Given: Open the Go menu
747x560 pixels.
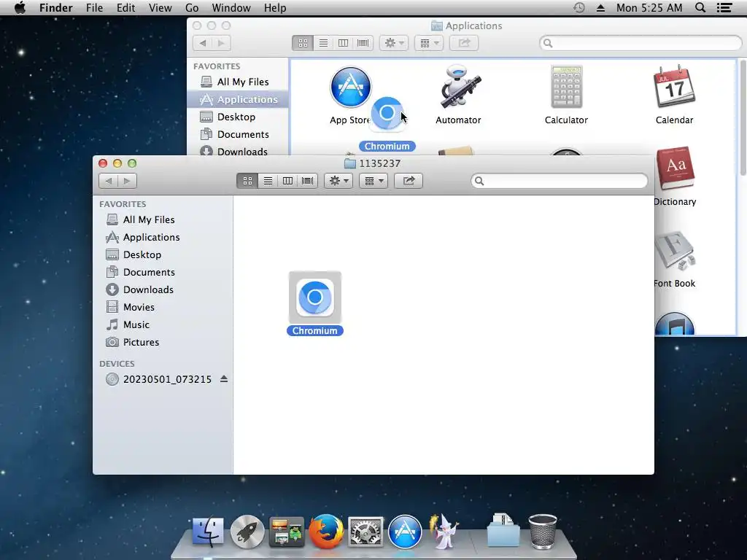Looking at the screenshot, I should click(x=192, y=8).
